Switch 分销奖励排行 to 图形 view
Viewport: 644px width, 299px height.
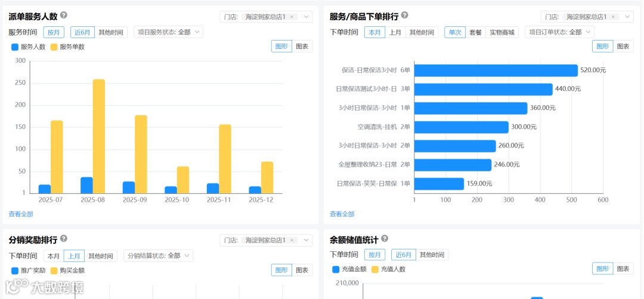click(x=281, y=270)
